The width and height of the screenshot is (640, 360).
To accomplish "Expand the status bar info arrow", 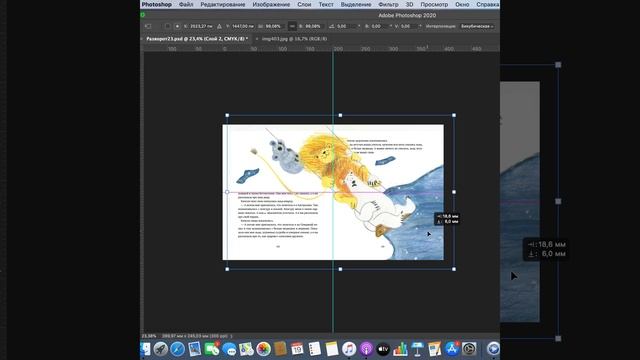I will pyautogui.click(x=231, y=336).
